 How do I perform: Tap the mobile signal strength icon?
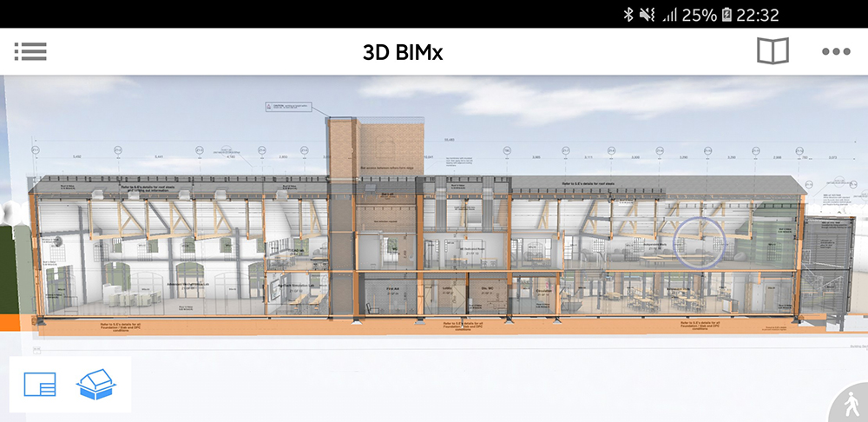pyautogui.click(x=668, y=15)
